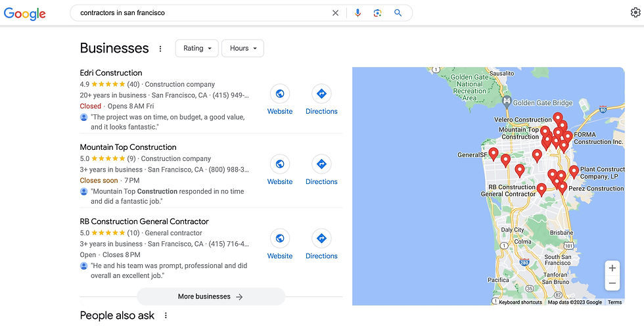This screenshot has width=644, height=326.
Task: Click Mountain Top Construction 5.0 rating
Action: (108, 158)
